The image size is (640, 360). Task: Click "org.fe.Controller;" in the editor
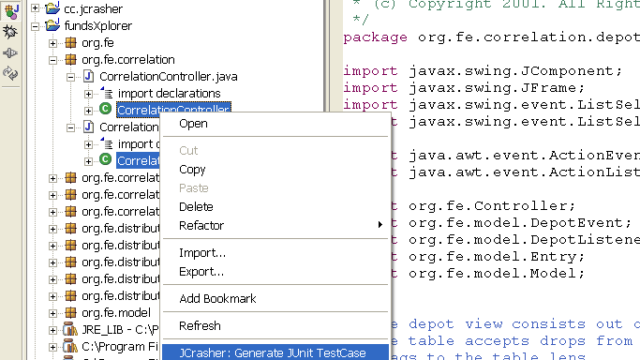pos(492,206)
